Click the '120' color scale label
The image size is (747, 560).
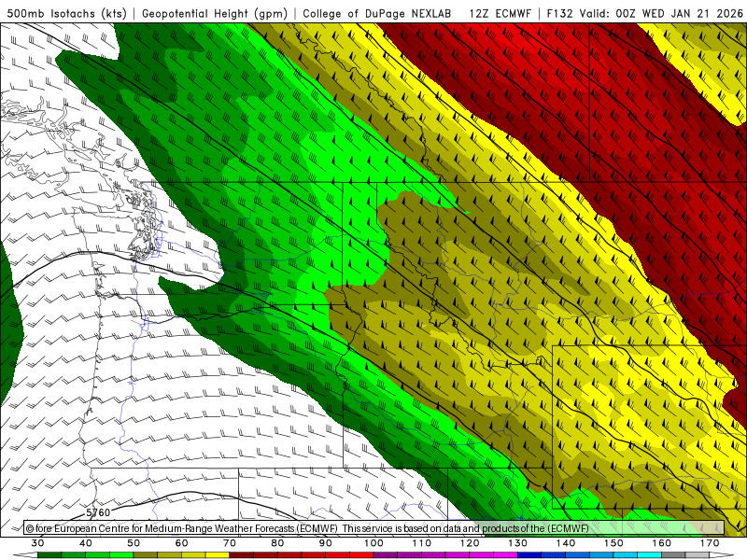[x=470, y=543]
